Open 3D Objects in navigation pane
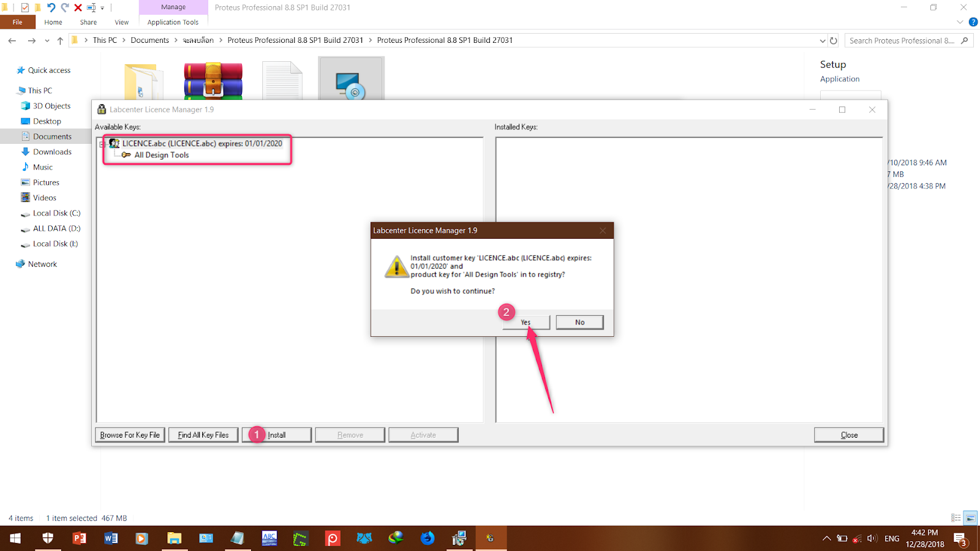This screenshot has width=980, height=551. point(51,106)
